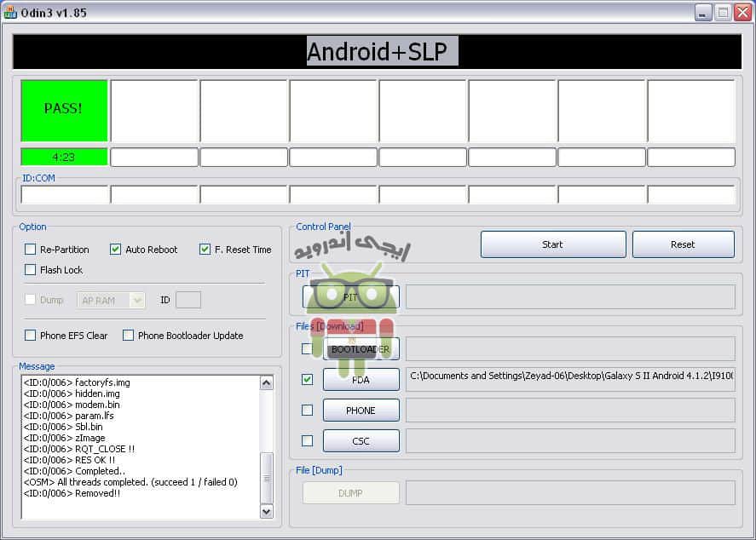Click the Message log scrollbar thumb

point(267,478)
